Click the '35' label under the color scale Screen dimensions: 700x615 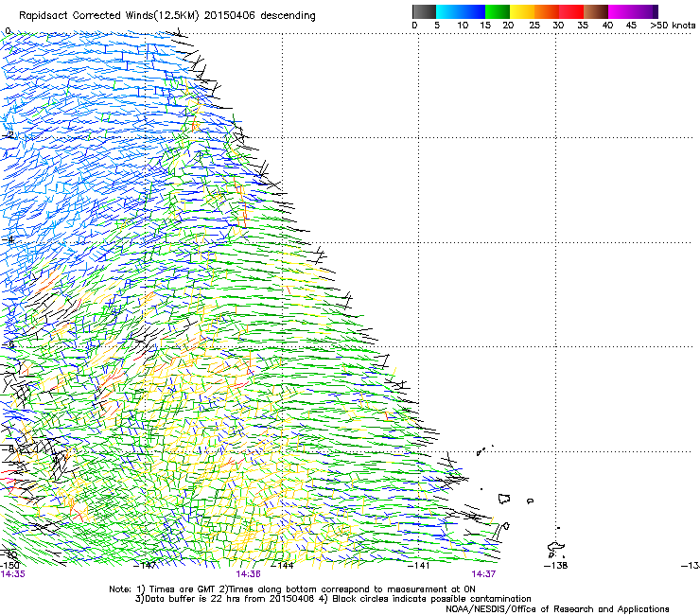click(x=583, y=25)
